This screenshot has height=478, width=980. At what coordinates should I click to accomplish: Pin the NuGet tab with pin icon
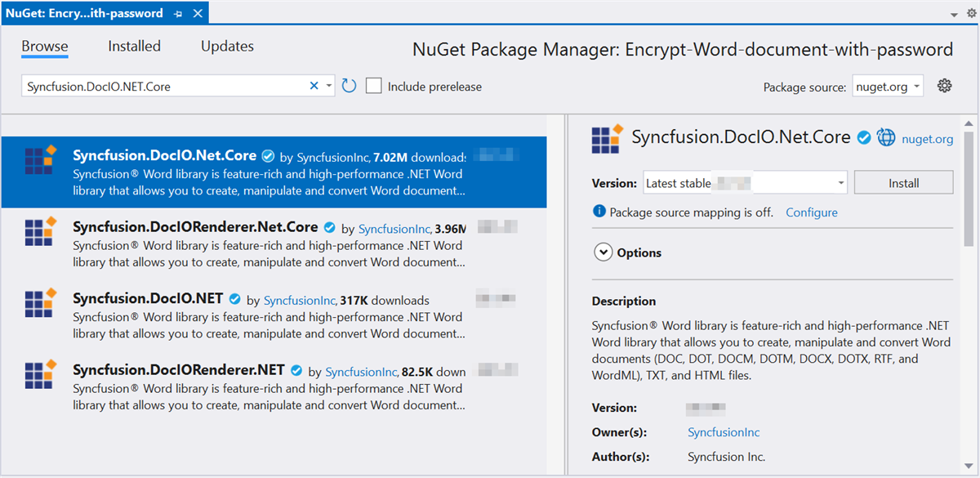179,14
